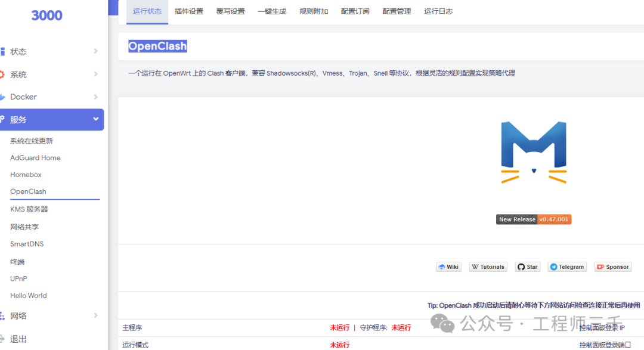644x350 pixels.
Task: Click the Docker whale icon in sidebar
Action: click(2, 97)
